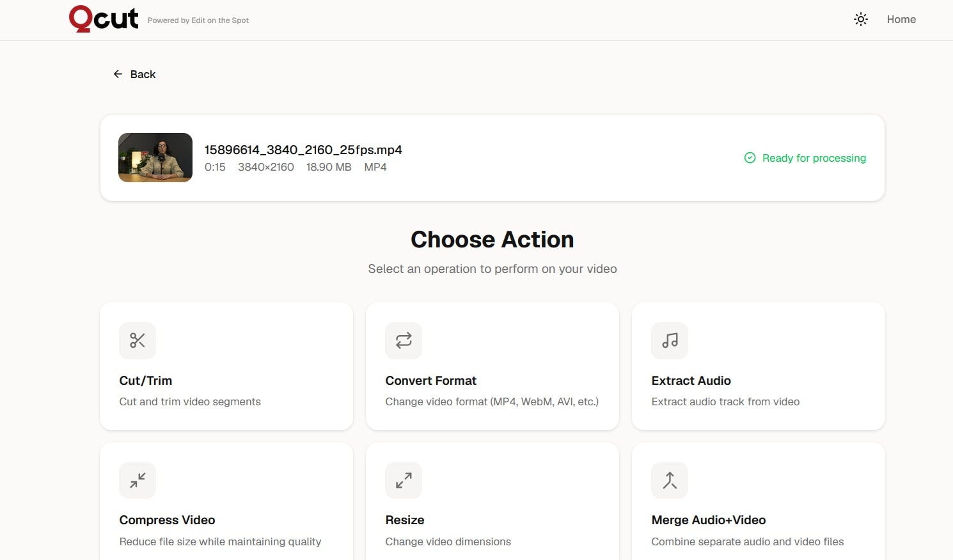Viewport: 953px width, 560px height.
Task: Click the Back arrow icon
Action: 118,74
